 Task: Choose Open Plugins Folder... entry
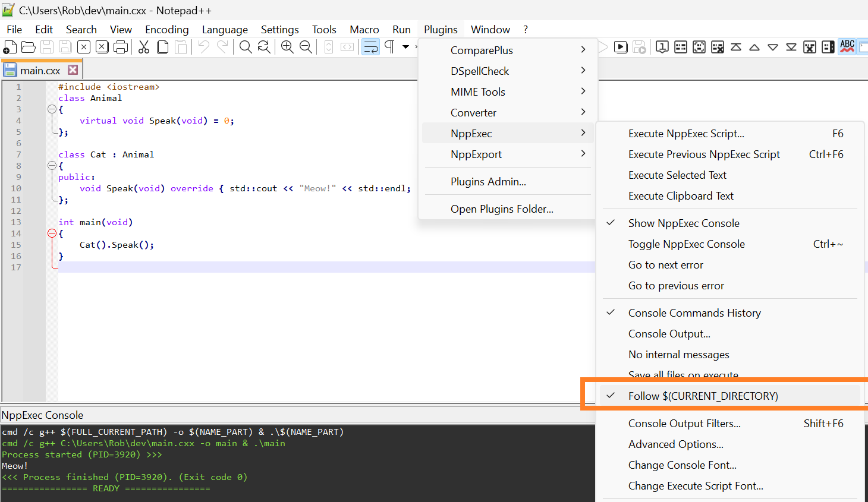[502, 209]
